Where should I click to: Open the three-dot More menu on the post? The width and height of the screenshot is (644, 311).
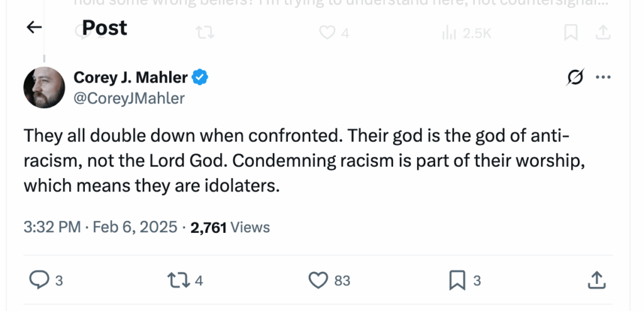pyautogui.click(x=602, y=77)
